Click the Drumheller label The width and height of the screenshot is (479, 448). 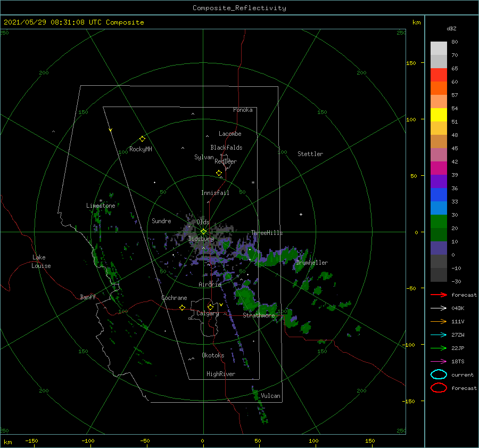pyautogui.click(x=312, y=263)
